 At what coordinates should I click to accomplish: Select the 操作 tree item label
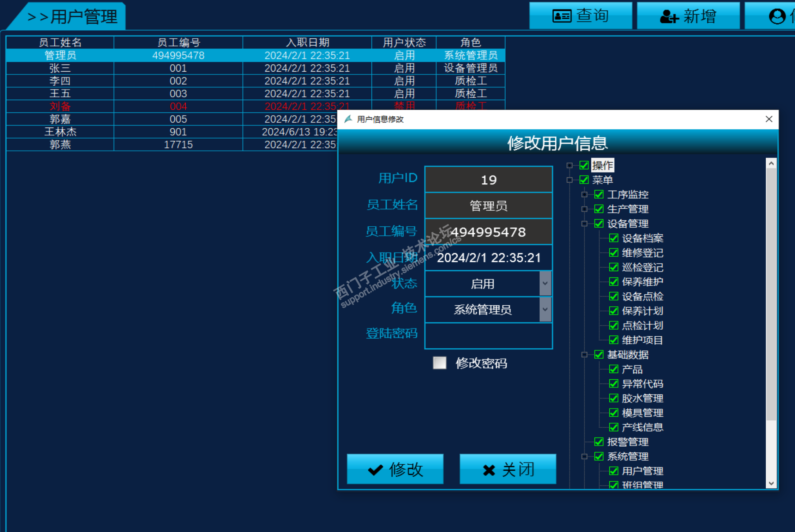click(x=602, y=165)
